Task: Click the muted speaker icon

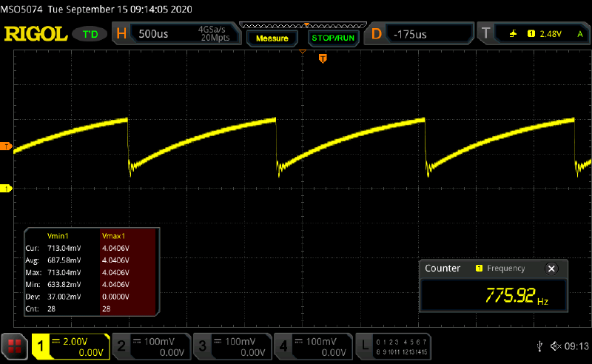Action: (x=552, y=346)
